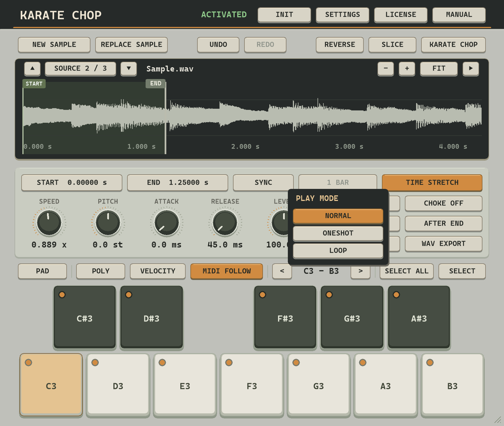Screen dimensions: 504x426
Task: Click the C#3 pad indicator dot
Action: pos(62,295)
